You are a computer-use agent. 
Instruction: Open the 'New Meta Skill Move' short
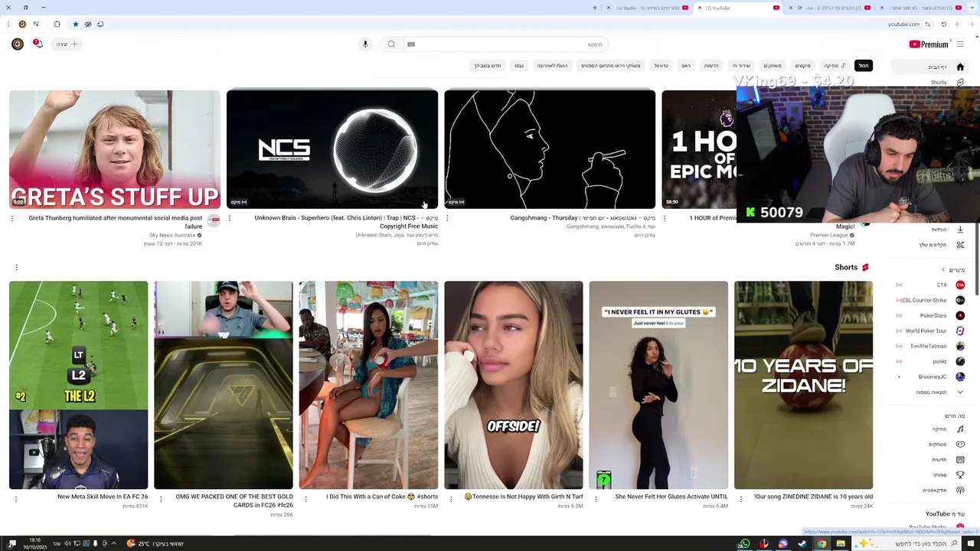point(78,385)
